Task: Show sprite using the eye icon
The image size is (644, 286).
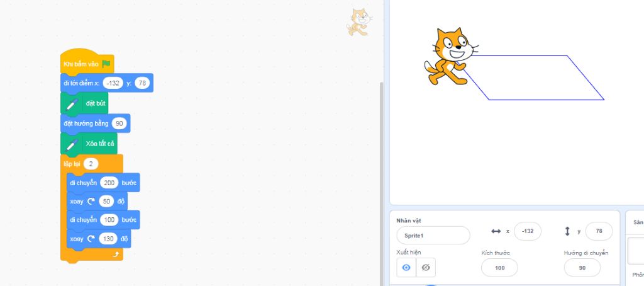Action: [406, 268]
